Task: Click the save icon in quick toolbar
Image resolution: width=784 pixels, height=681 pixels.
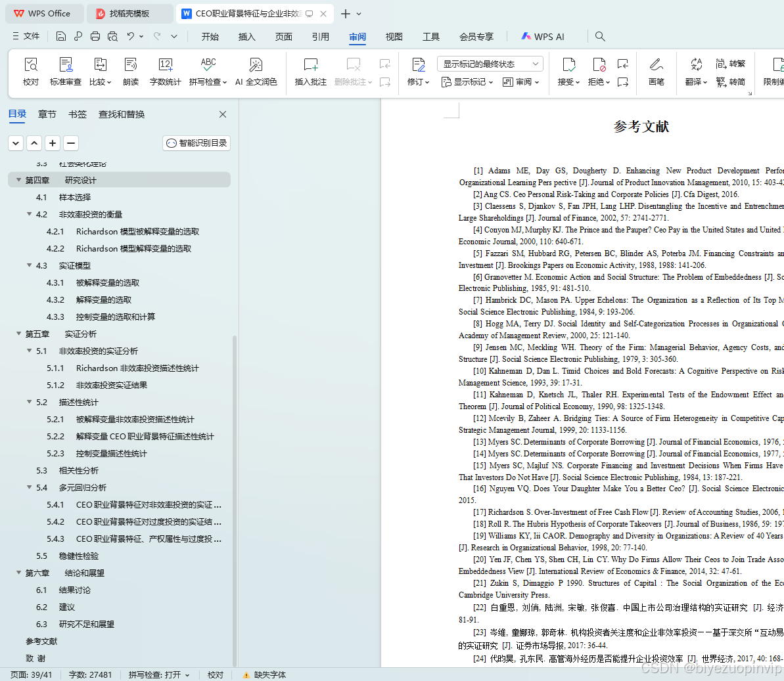Action: point(61,36)
